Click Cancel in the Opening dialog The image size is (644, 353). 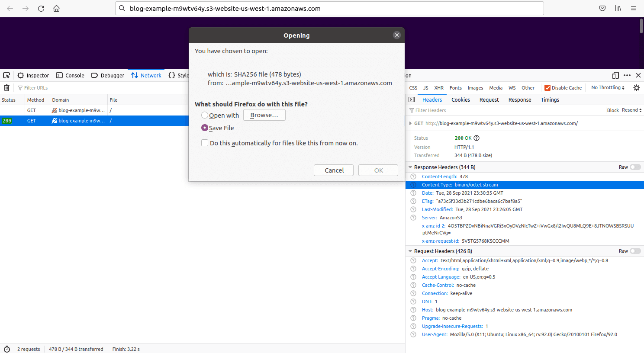tap(334, 170)
